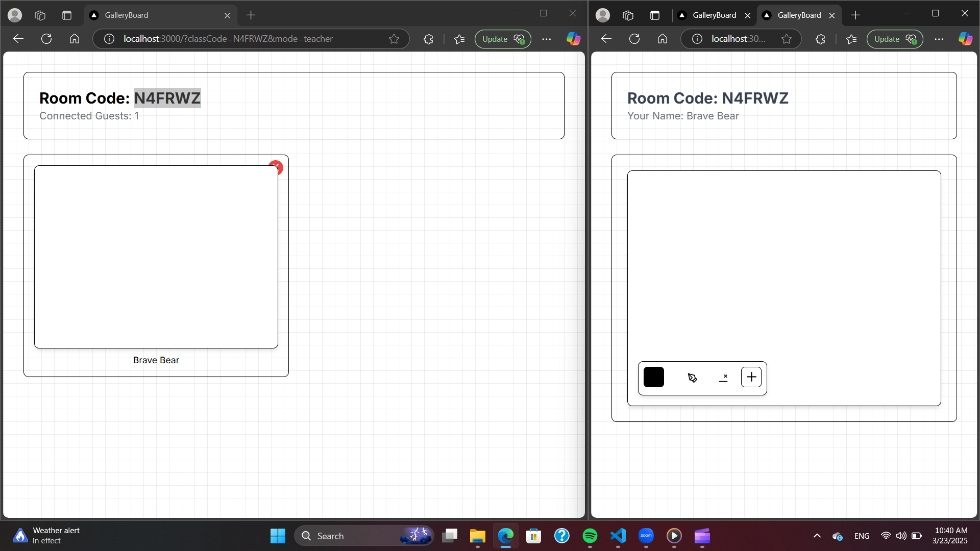Click the clear strokes icon in toolbar
This screenshot has height=551, width=980.
point(723,378)
